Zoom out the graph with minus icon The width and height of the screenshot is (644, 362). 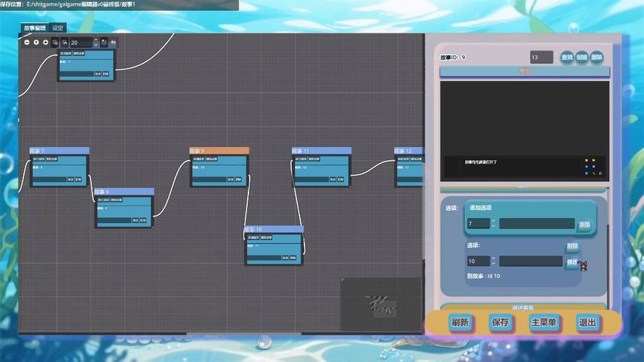27,42
